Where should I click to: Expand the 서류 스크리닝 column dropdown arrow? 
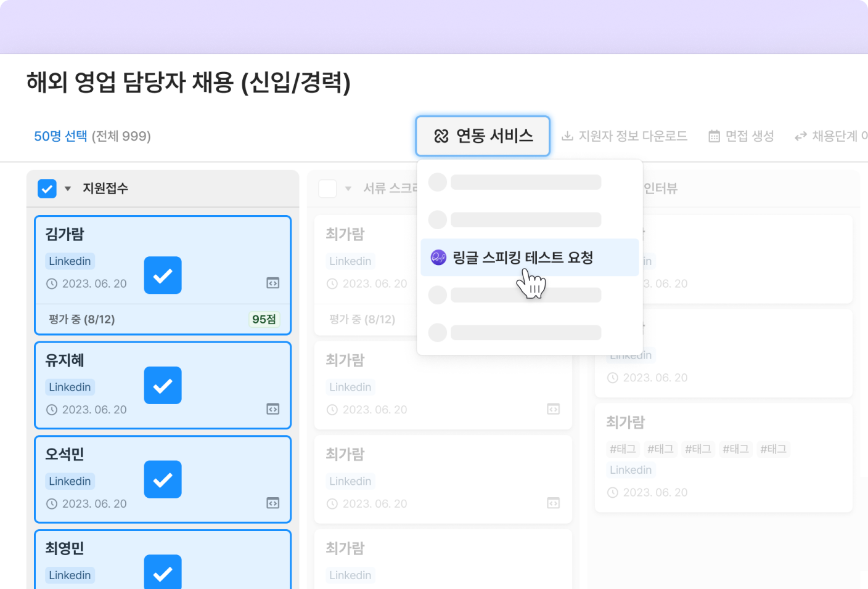pyautogui.click(x=348, y=189)
